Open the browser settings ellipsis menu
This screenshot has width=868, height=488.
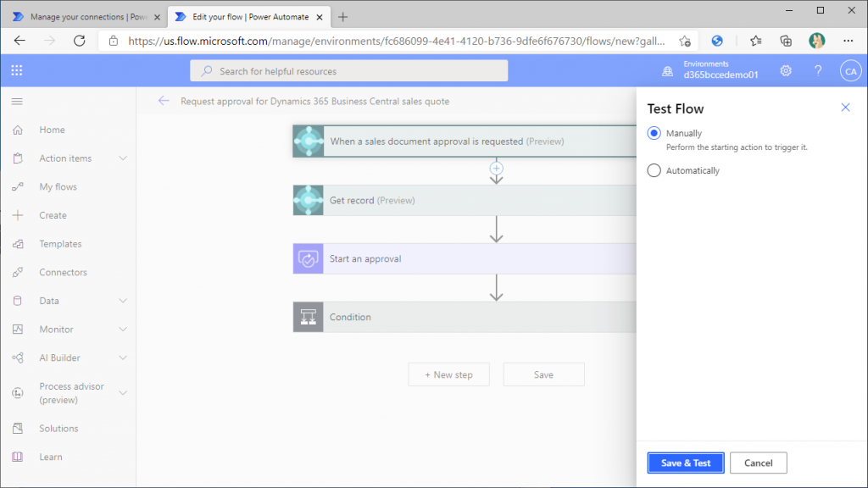coord(848,41)
